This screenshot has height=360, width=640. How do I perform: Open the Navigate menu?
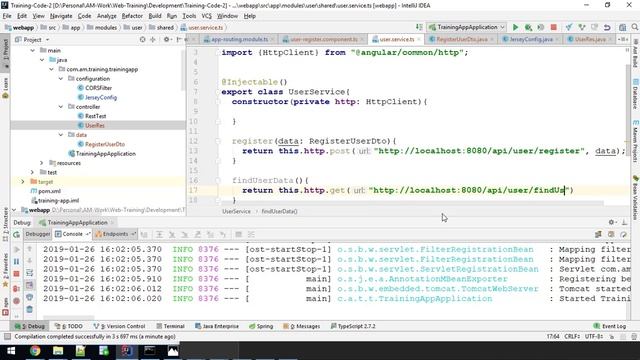point(61,16)
